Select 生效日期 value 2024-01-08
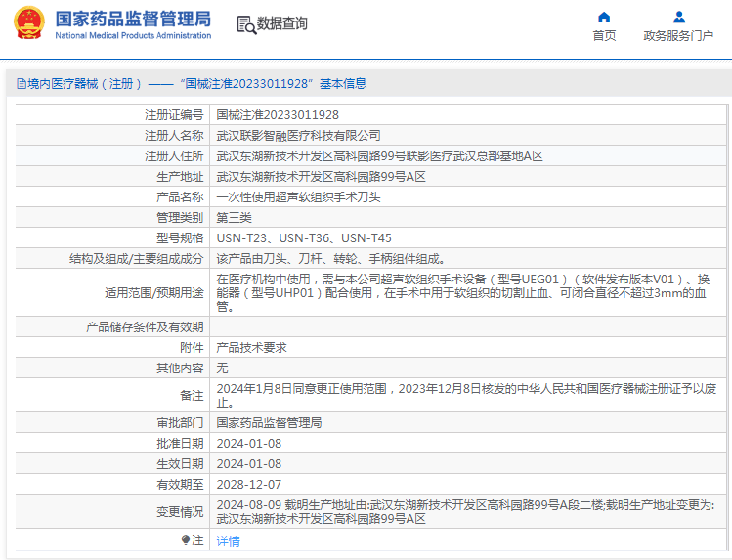Screen dimensions: 732x560 point(249,464)
